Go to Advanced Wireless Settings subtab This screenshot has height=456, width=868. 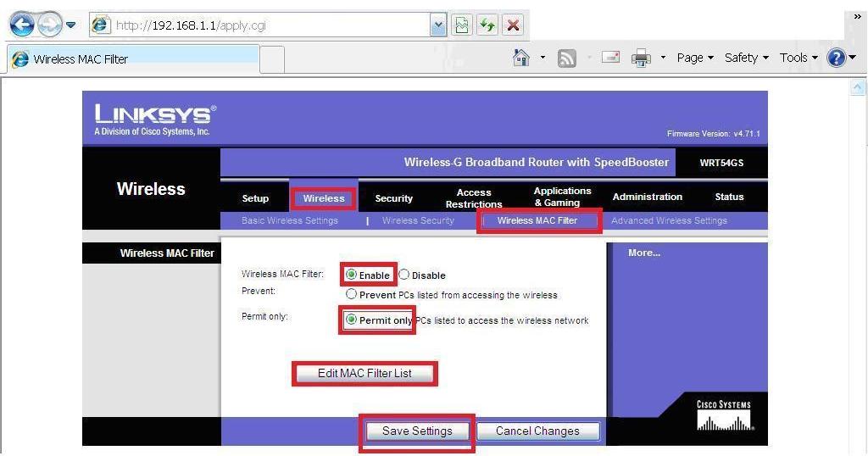click(669, 220)
